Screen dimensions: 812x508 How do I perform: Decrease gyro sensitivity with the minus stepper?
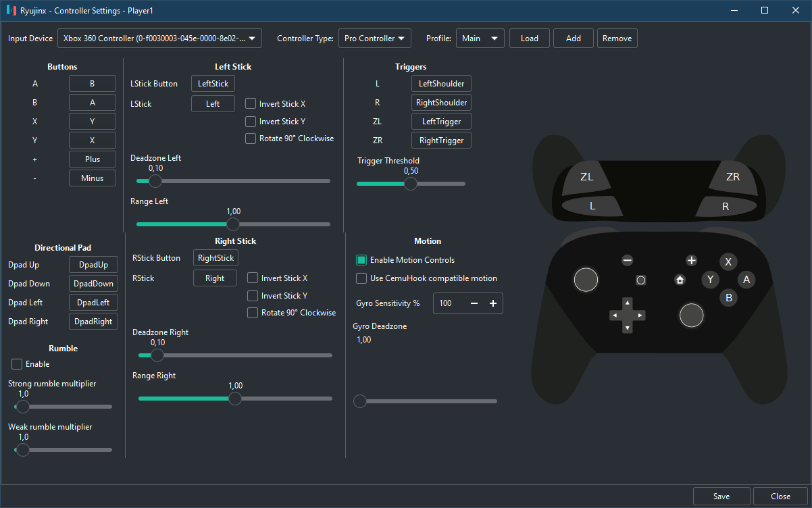pos(474,303)
